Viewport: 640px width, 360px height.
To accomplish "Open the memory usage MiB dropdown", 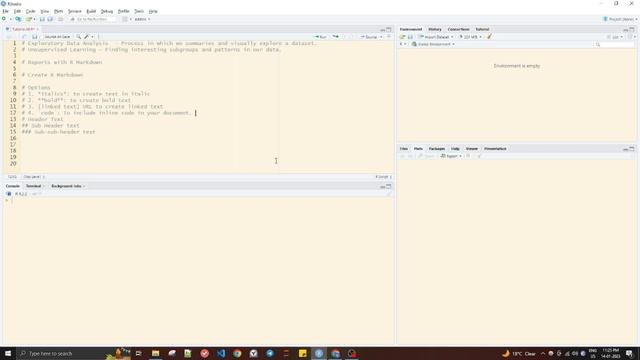I will (470, 37).
